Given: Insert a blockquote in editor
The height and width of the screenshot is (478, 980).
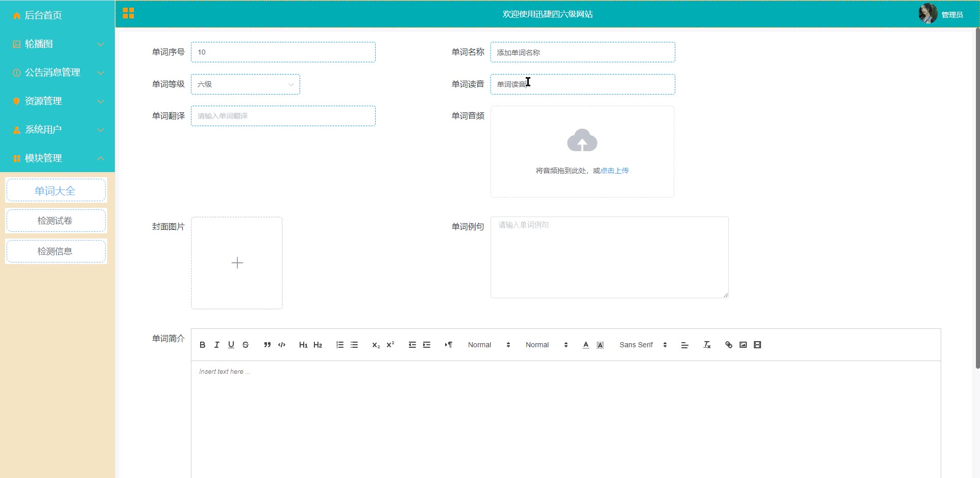Looking at the screenshot, I should pos(267,345).
